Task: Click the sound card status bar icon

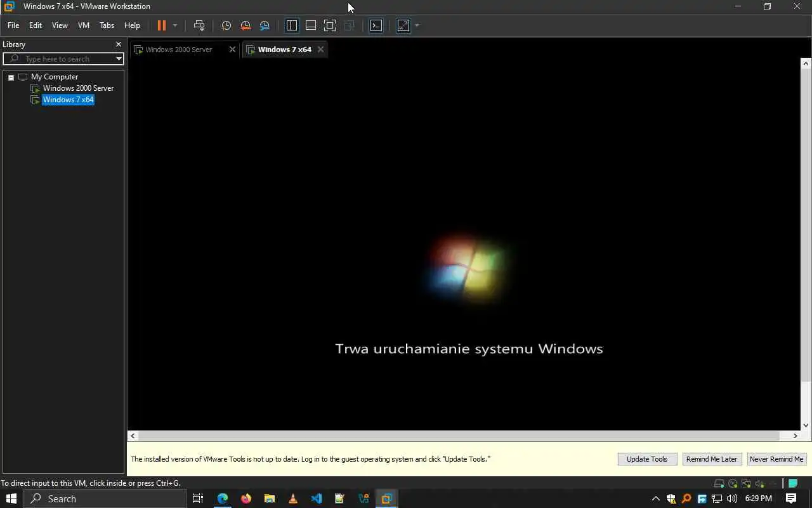Action: click(x=759, y=483)
